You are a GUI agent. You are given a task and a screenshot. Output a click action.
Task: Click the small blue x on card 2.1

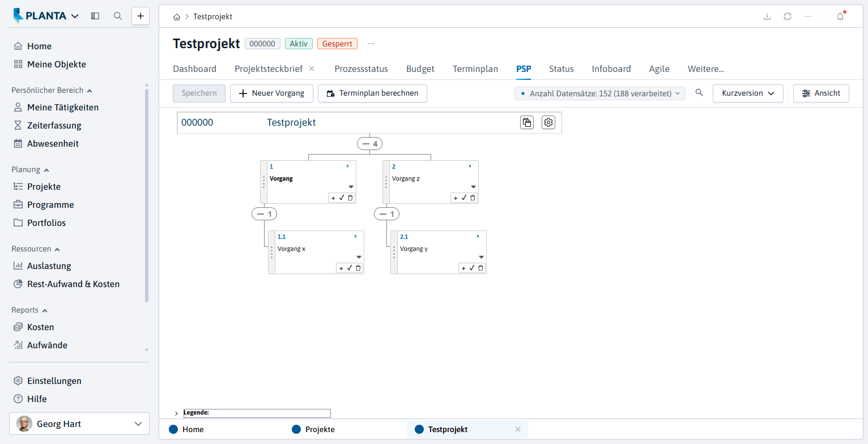(x=478, y=236)
